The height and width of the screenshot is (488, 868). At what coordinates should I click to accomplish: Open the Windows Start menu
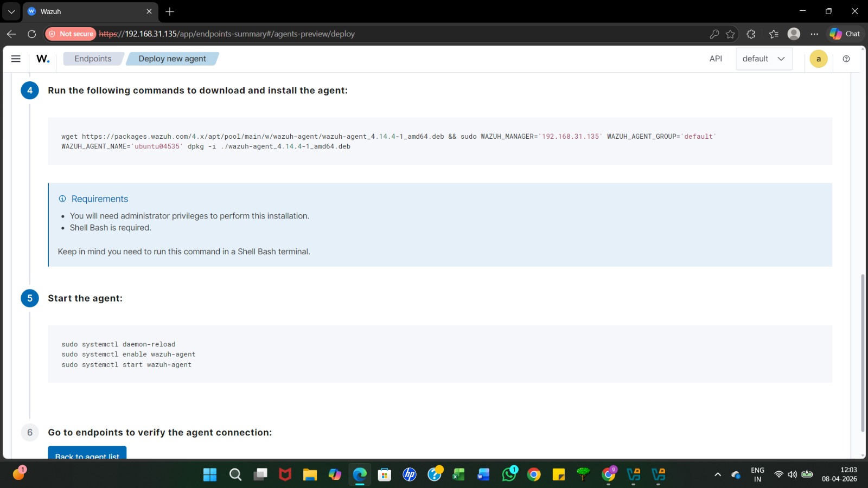coord(210,475)
